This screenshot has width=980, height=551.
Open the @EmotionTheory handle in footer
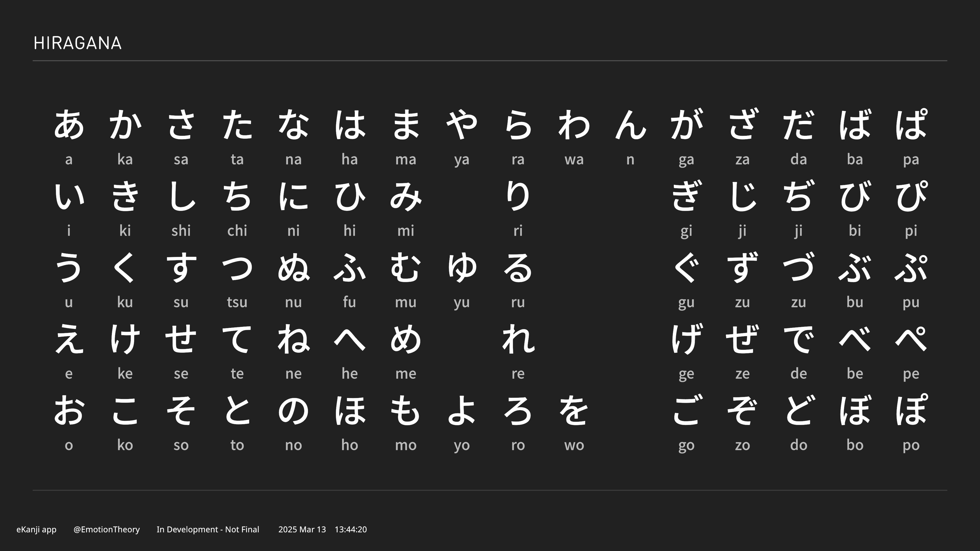(x=106, y=529)
